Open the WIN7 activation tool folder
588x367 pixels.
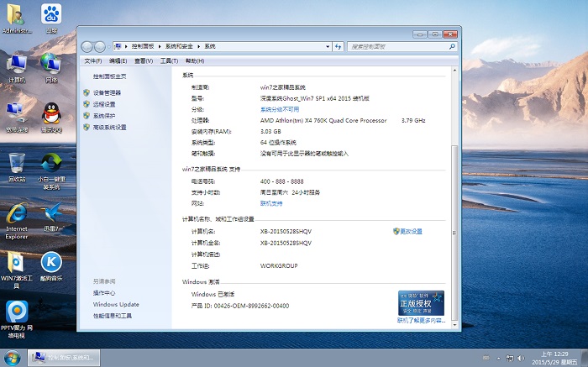[x=17, y=263]
